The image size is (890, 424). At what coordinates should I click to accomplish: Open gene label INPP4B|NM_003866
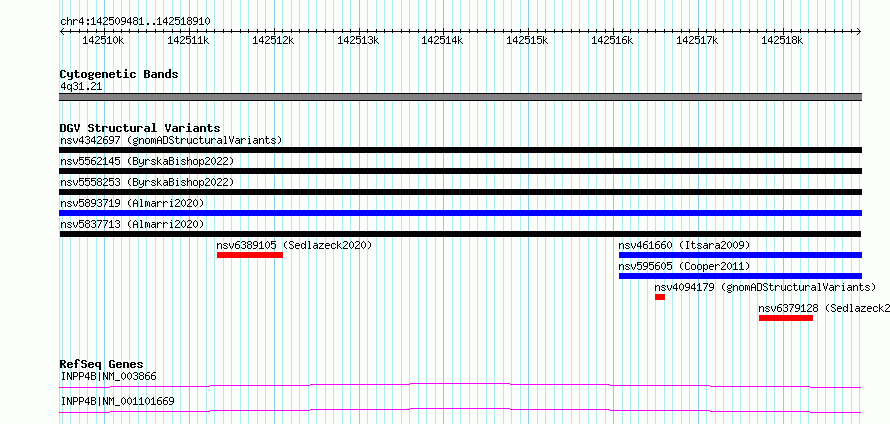tap(108, 376)
